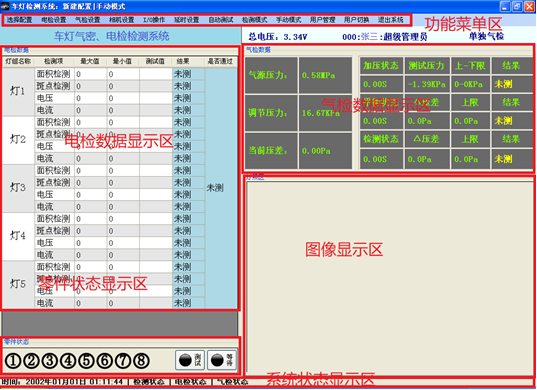Screen dimensions: 537x390
Task: Click part status indicator number ⑤
Action: (x=87, y=361)
